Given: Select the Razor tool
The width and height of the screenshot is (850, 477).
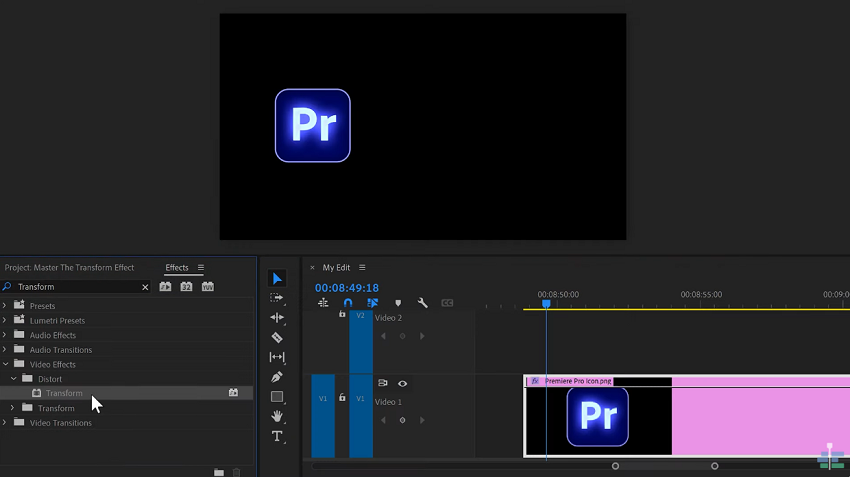Looking at the screenshot, I should coord(276,337).
